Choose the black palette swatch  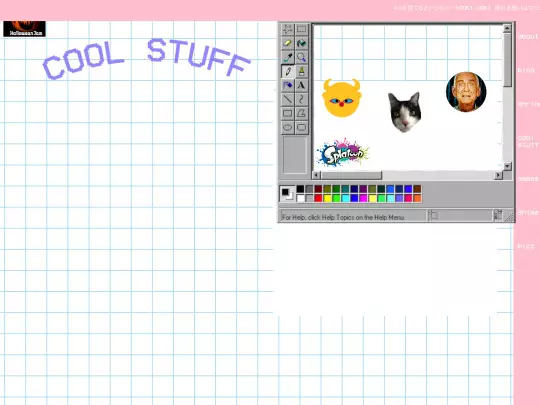(x=300, y=189)
